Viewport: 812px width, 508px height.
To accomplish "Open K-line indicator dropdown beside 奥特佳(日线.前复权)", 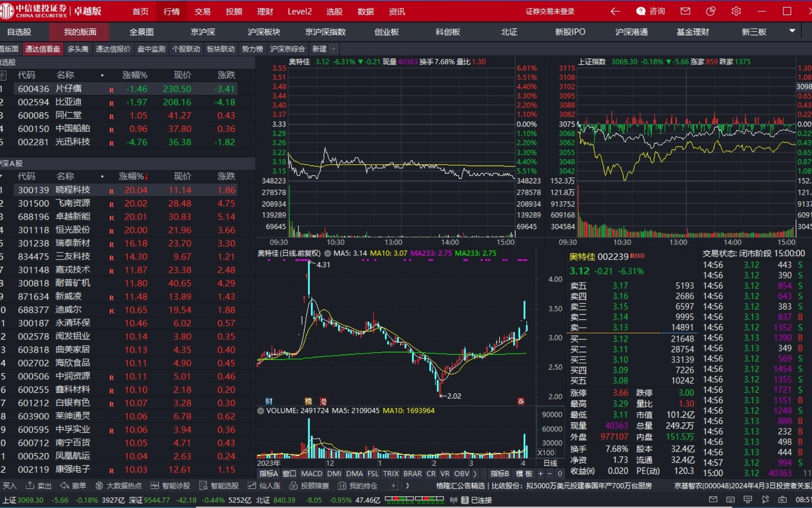I will point(328,253).
